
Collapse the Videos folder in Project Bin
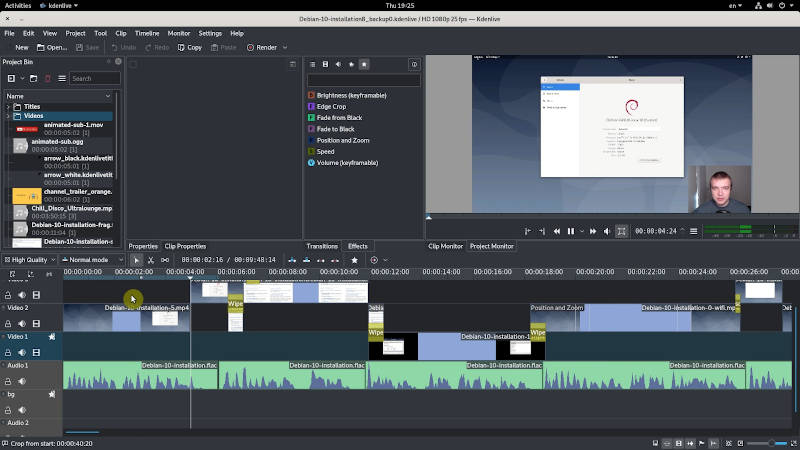pos(8,116)
